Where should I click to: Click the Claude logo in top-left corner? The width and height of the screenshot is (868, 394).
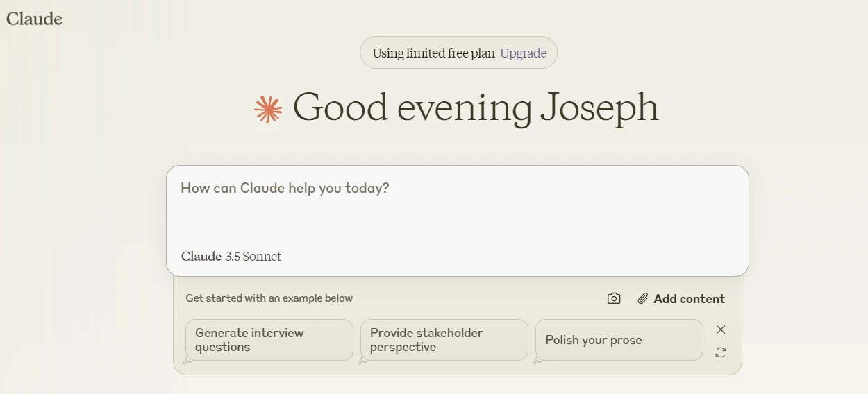(x=34, y=19)
